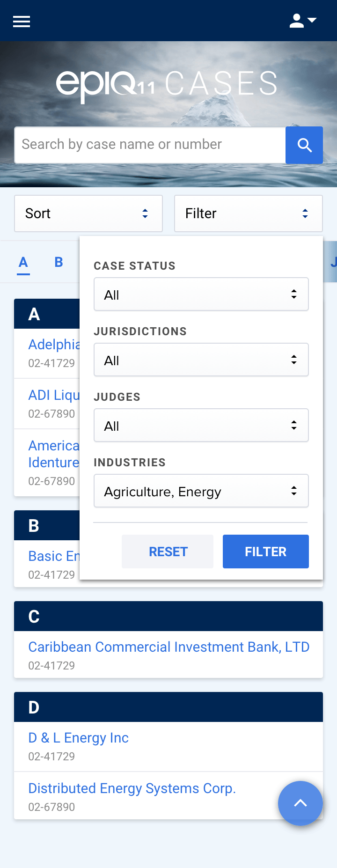The height and width of the screenshot is (868, 337).
Task: Open the Case Status select box
Action: (201, 294)
